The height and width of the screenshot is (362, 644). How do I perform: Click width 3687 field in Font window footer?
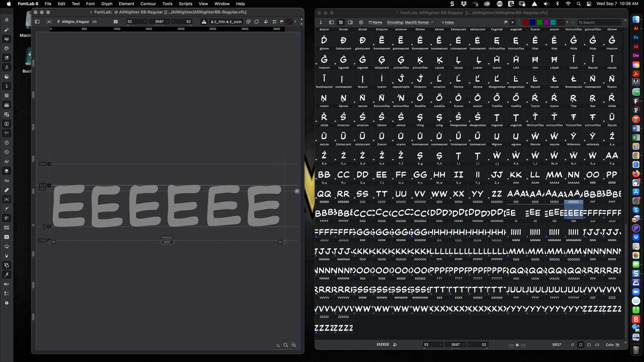455,344
